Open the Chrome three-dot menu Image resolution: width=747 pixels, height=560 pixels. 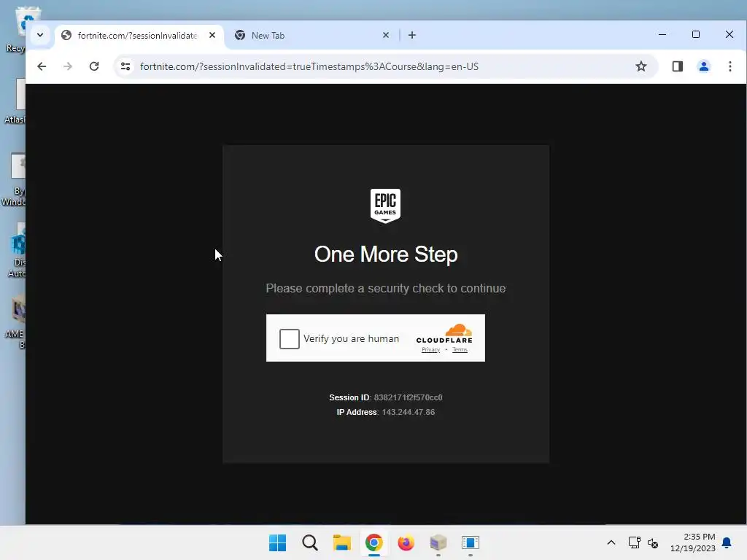click(729, 66)
